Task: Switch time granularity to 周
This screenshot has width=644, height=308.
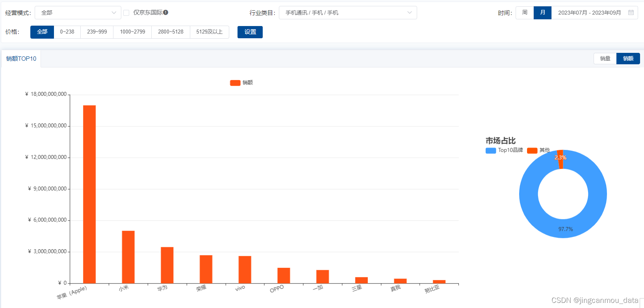Action: click(x=525, y=13)
